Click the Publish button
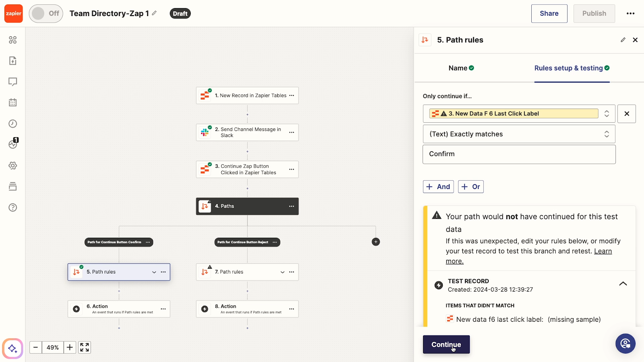Image resolution: width=644 pixels, height=362 pixels. (x=594, y=13)
